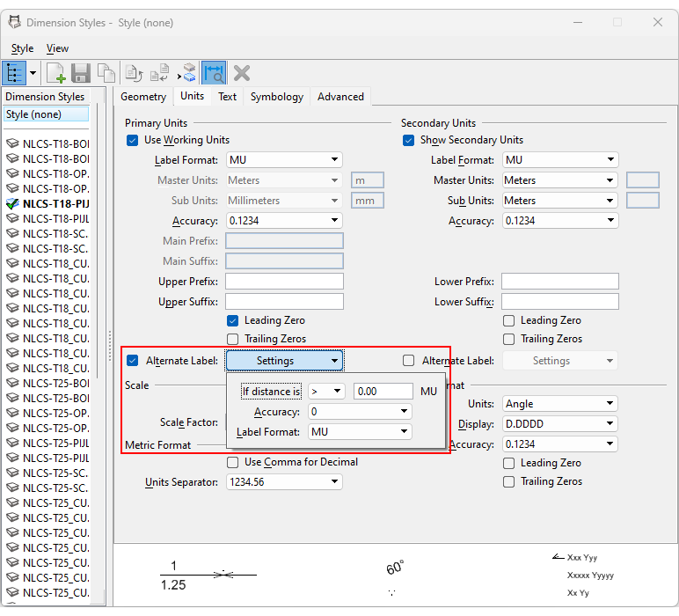The image size is (679, 616).
Task: Enable primary Trailing Zeros
Action: (233, 339)
